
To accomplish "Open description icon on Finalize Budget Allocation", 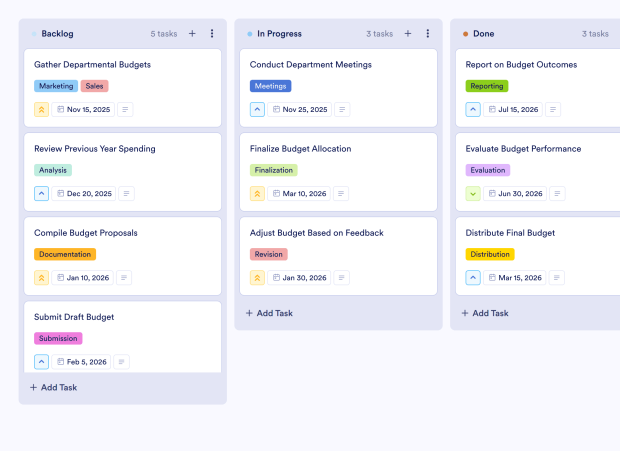I will (342, 194).
